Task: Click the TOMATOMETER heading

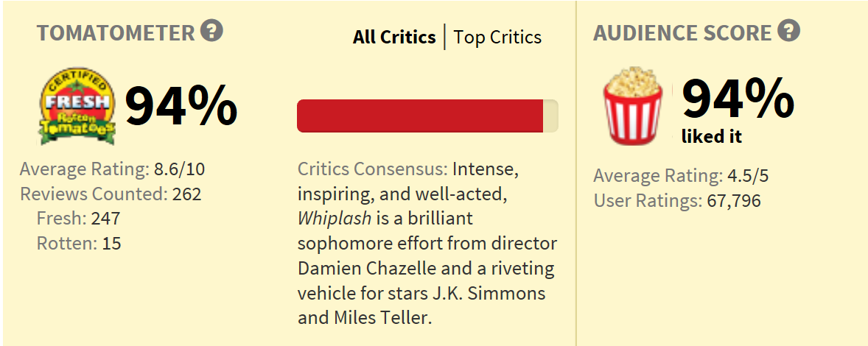Action: click(116, 34)
